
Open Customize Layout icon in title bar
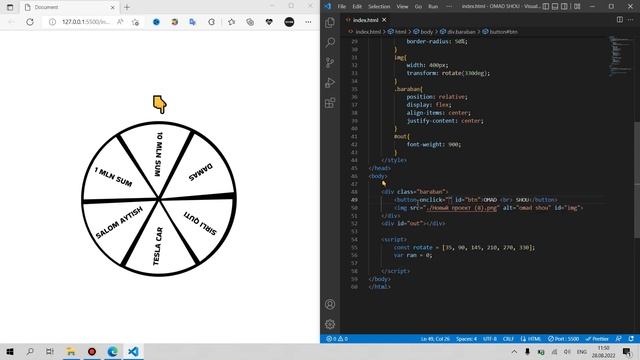tap(577, 7)
